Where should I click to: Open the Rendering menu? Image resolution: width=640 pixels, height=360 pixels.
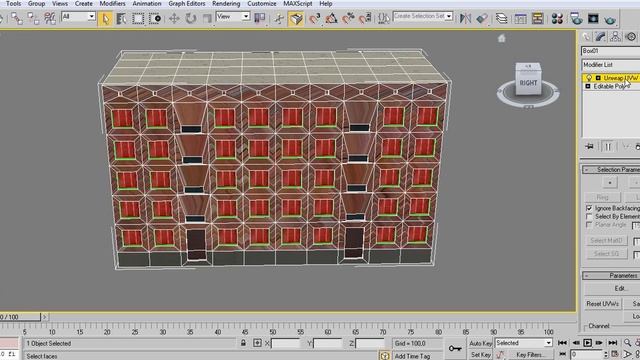(226, 4)
